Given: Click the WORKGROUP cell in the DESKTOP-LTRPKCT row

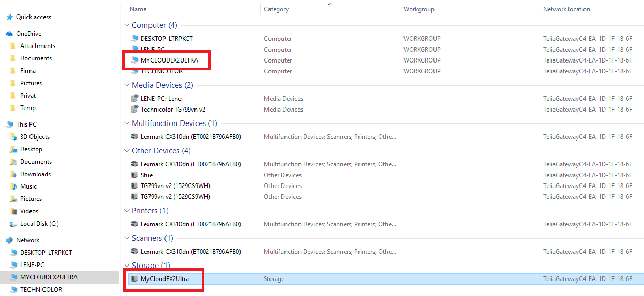Looking at the screenshot, I should tap(422, 39).
